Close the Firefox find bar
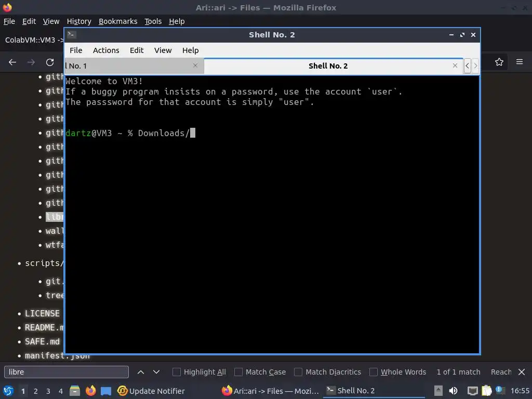 point(522,372)
